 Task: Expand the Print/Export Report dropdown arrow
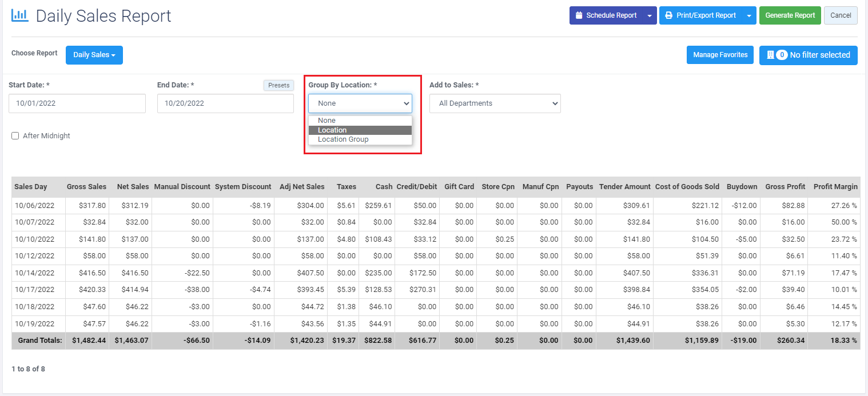tap(749, 15)
